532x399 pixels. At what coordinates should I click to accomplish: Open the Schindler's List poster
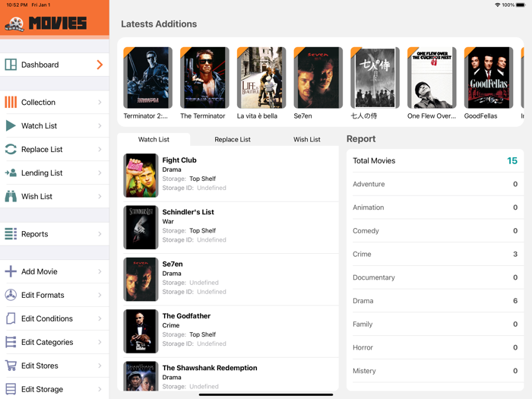pyautogui.click(x=141, y=227)
